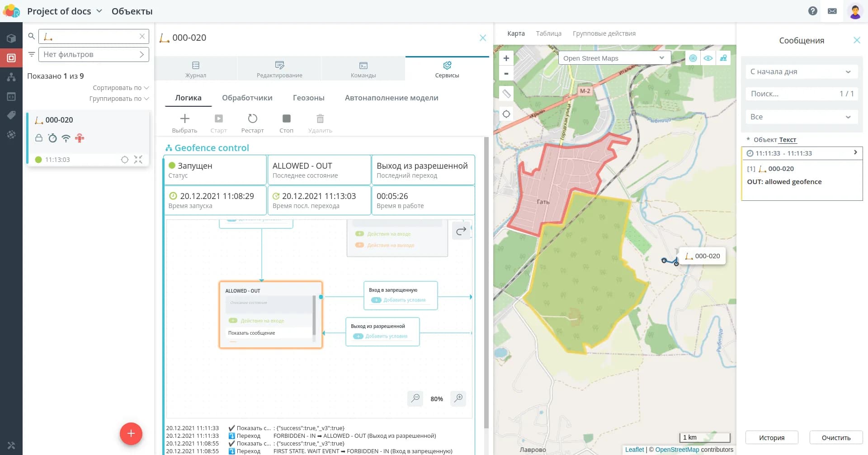Screen dimensions: 868x455
Task: Click the Restart service icon
Action: coord(252,119)
